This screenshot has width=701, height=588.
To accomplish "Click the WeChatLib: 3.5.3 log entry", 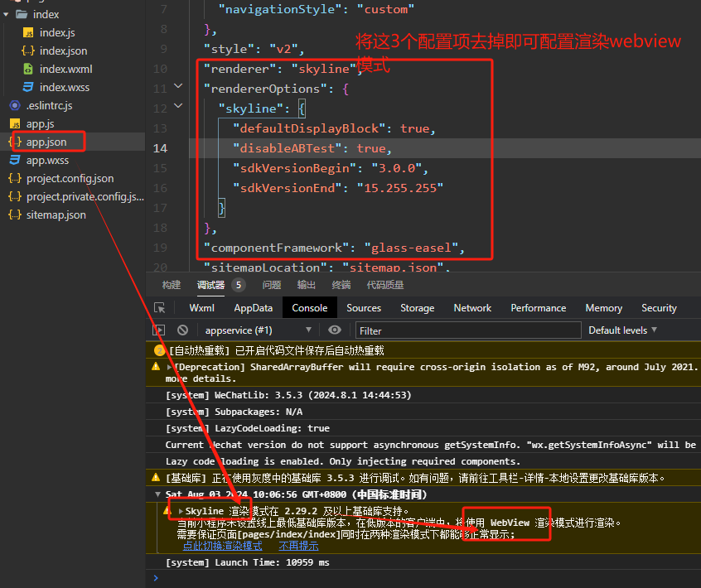I will coord(288,395).
